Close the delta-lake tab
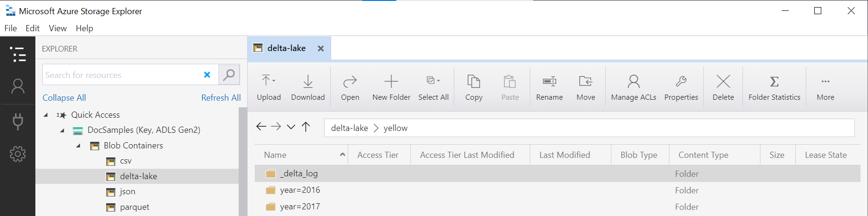The height and width of the screenshot is (216, 868). coord(321,48)
